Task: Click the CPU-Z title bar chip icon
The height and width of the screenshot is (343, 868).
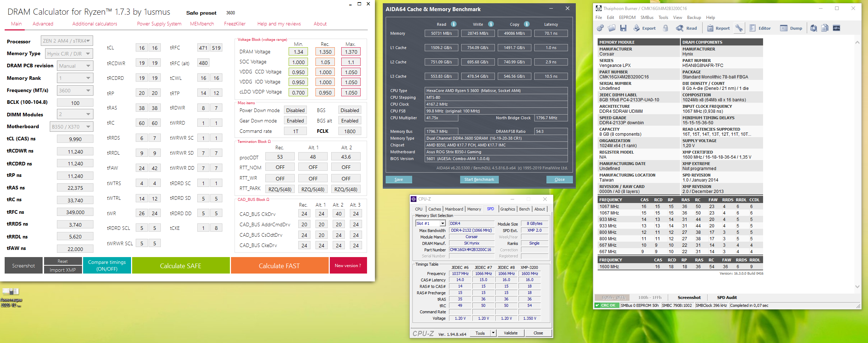Action: 414,199
